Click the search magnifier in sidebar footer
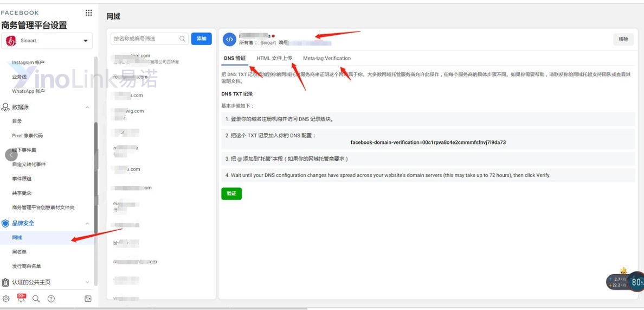 [x=36, y=299]
